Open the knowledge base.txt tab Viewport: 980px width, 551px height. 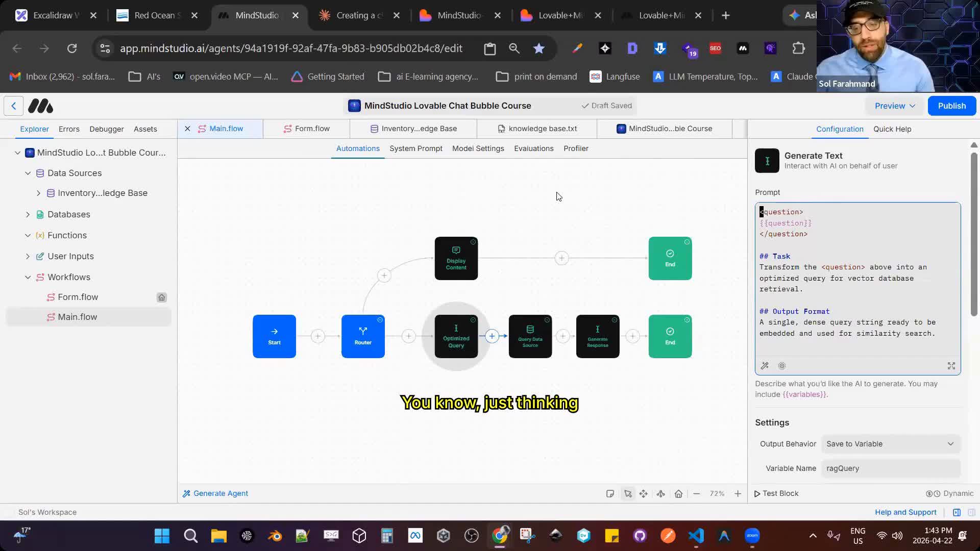coord(537,129)
